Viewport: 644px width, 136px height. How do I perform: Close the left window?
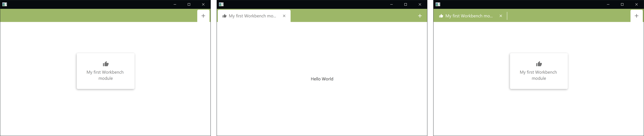[x=203, y=5]
